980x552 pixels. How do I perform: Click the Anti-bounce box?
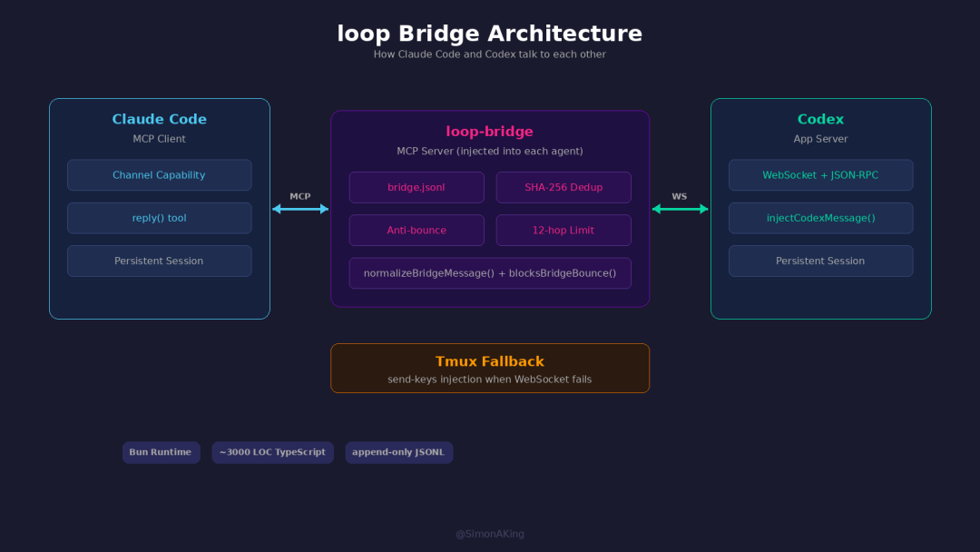[x=416, y=231]
